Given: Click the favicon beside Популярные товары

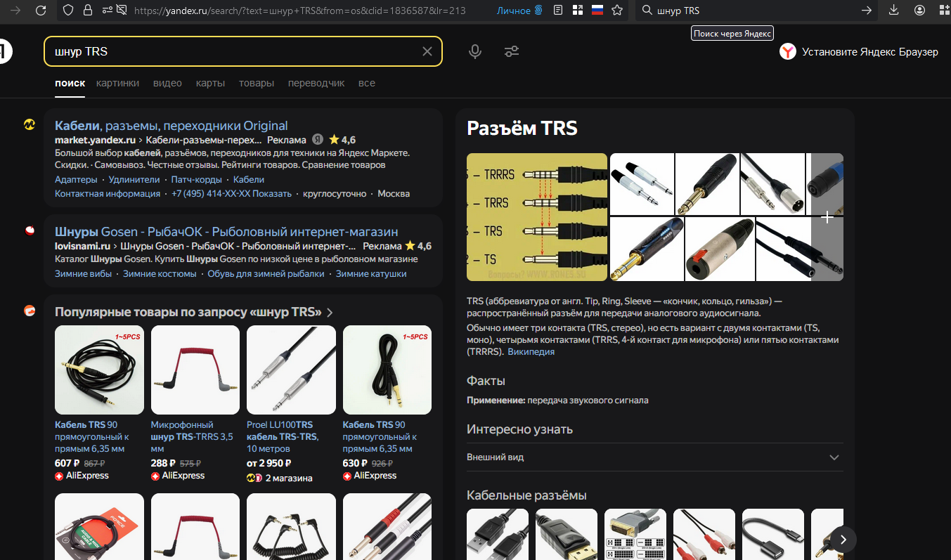Looking at the screenshot, I should coord(30,311).
